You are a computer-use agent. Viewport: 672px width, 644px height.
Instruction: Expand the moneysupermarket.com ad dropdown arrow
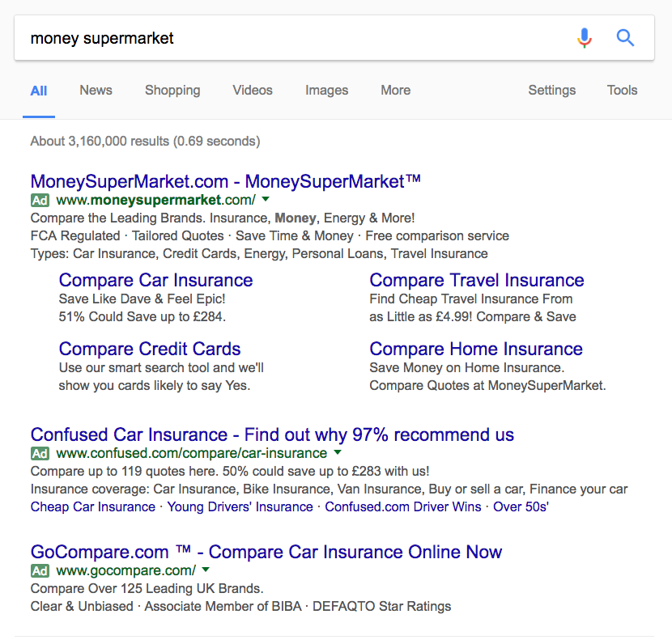point(266,200)
